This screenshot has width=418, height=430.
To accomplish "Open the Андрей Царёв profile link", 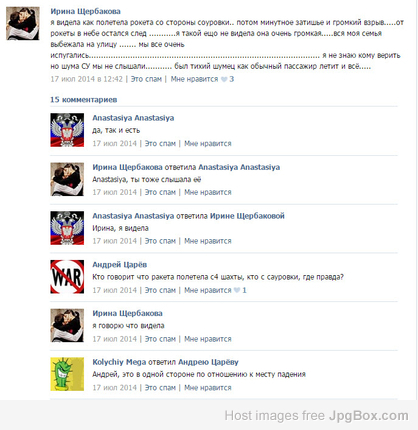I will pos(119,265).
